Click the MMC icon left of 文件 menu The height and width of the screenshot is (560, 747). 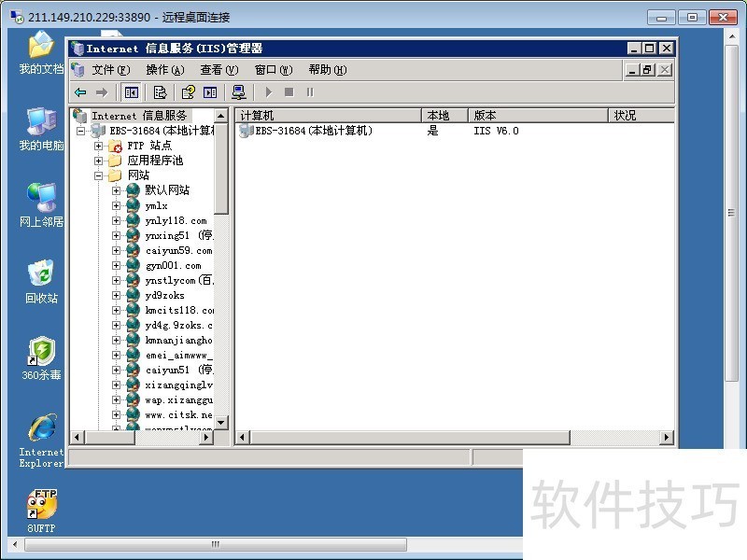78,70
